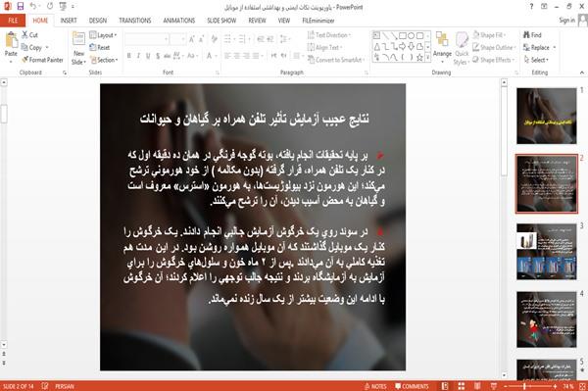
Task: Toggle text Shadow formatting
Action: coord(158,56)
